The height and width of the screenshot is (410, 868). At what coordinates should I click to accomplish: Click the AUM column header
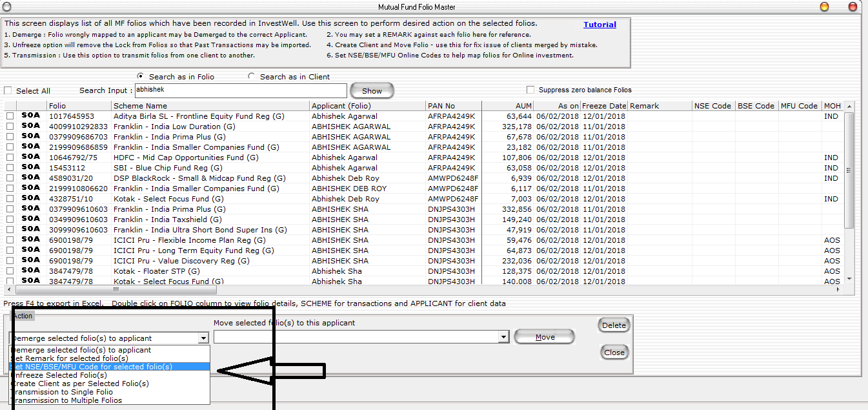[x=508, y=106]
